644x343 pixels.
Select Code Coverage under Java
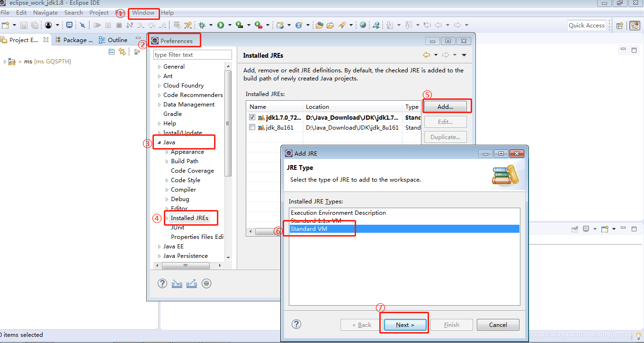click(x=192, y=171)
